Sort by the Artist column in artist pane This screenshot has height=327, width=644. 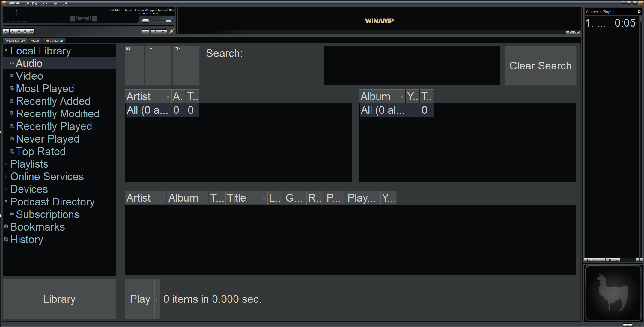[148, 96]
